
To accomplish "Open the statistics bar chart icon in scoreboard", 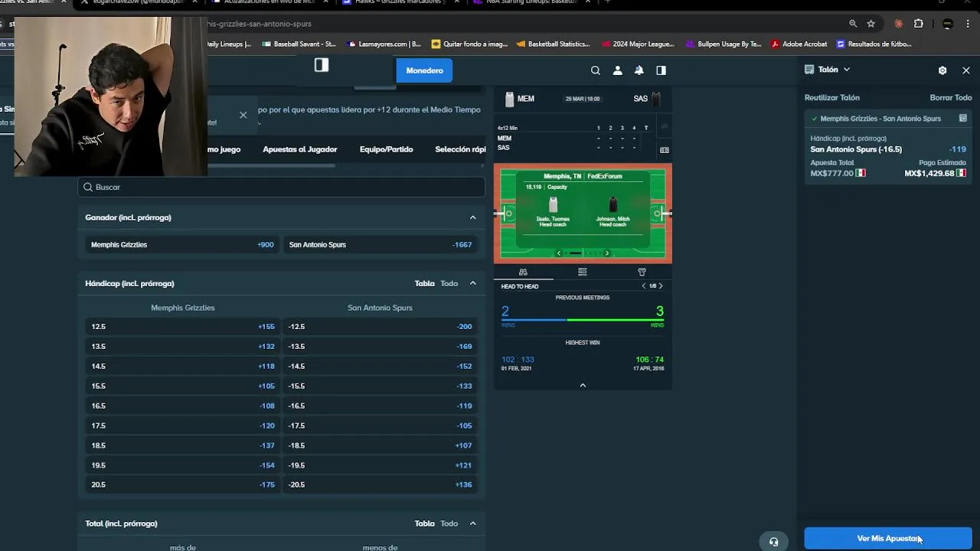I will tap(664, 127).
